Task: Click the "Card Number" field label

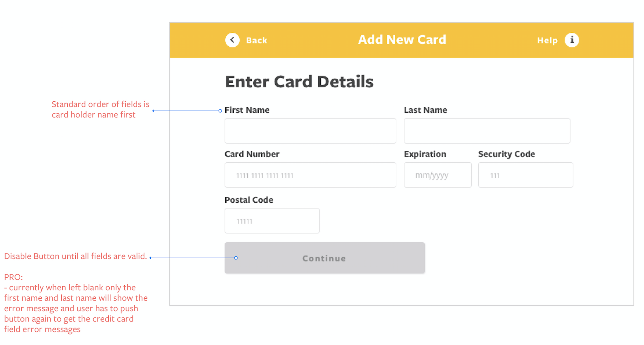Action: 252,154
